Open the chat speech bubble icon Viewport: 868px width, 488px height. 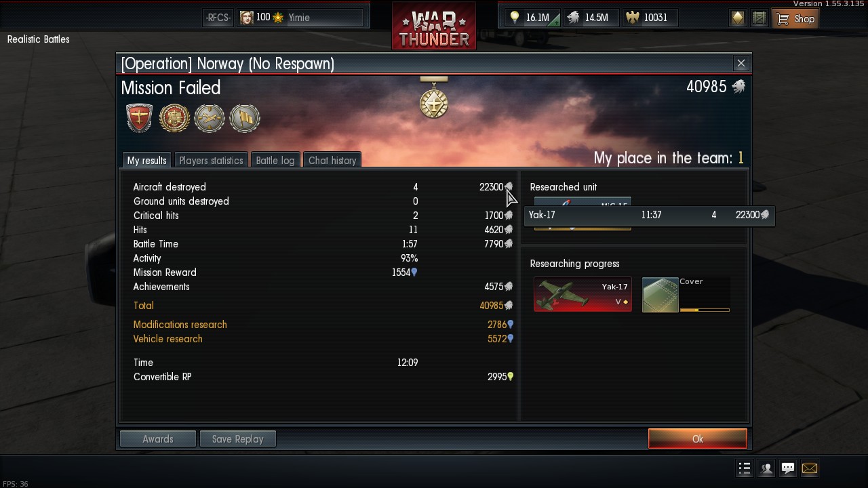tap(788, 468)
